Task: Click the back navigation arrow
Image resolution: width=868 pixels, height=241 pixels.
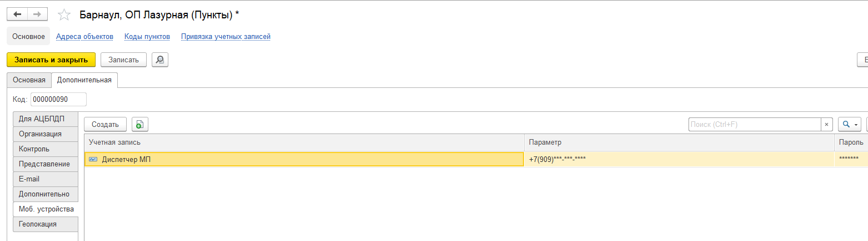Action: 17,14
